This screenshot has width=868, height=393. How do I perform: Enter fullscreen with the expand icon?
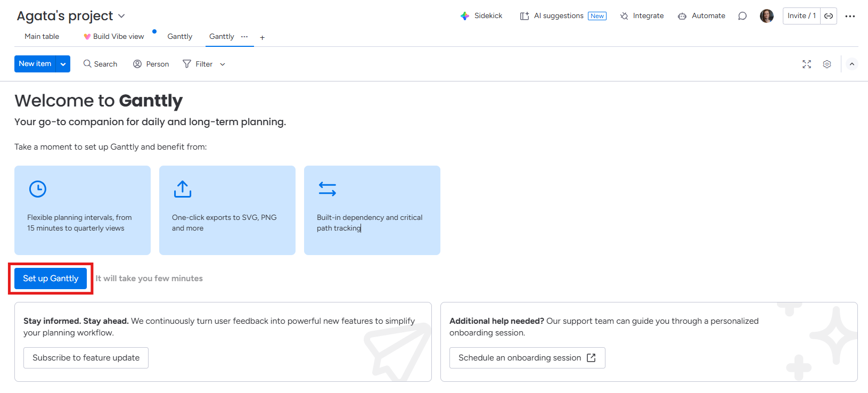click(807, 64)
